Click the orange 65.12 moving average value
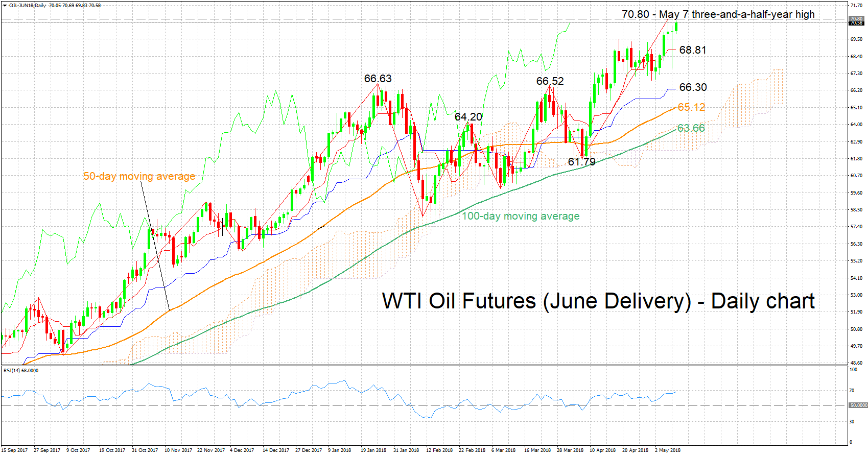This screenshot has width=868, height=456. (691, 107)
